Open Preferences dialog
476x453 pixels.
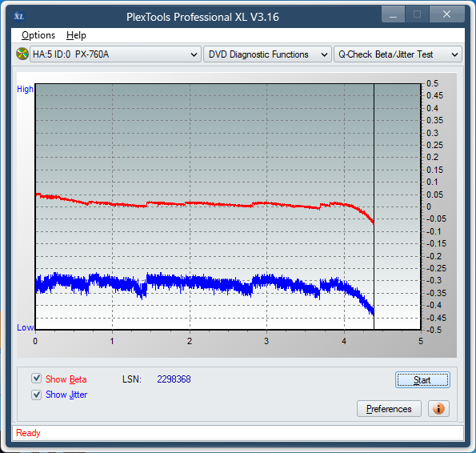(389, 409)
